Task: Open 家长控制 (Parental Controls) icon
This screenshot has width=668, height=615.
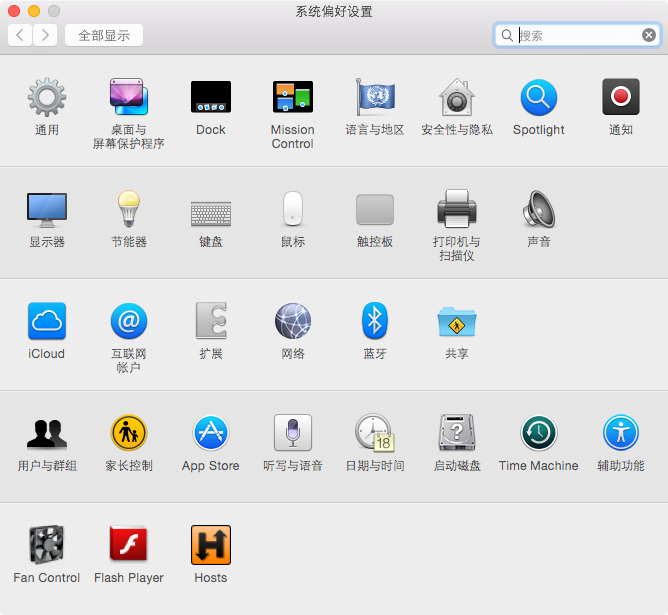Action: (x=129, y=433)
